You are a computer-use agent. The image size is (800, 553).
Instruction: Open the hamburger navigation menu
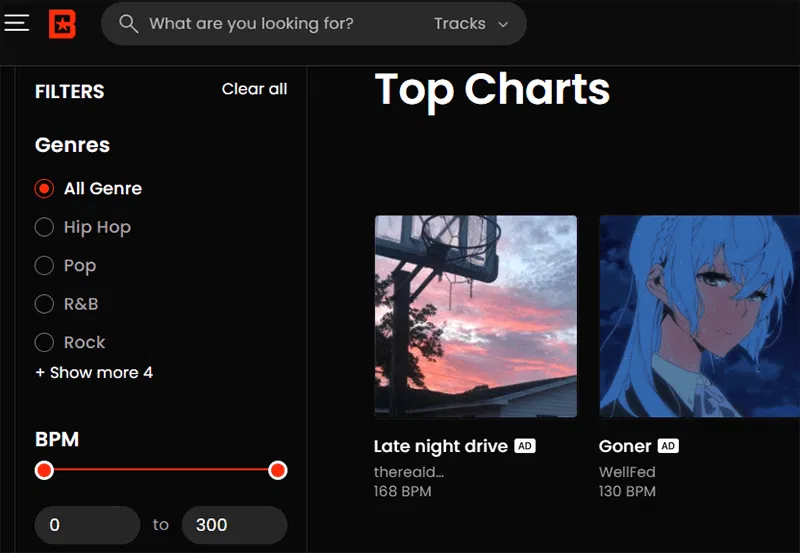tap(17, 23)
